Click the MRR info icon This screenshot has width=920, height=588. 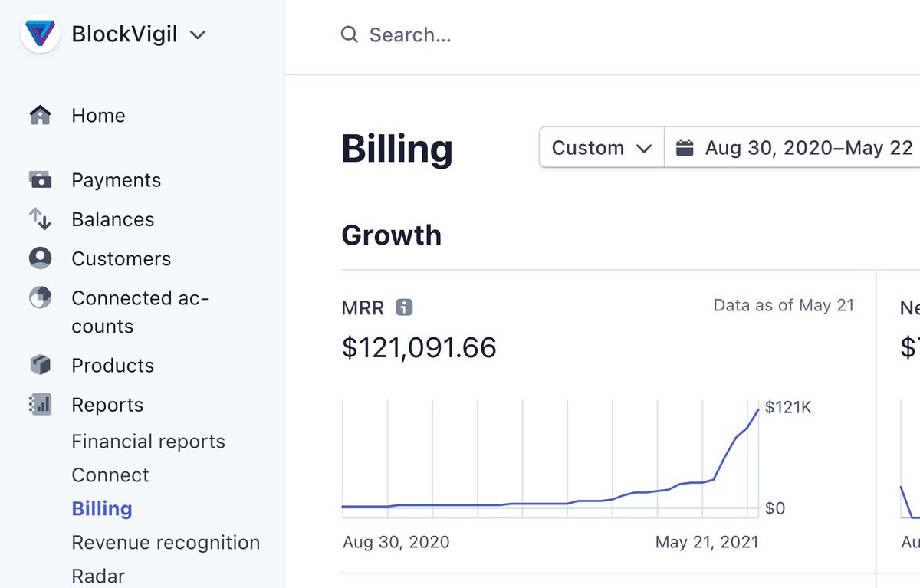tap(404, 307)
